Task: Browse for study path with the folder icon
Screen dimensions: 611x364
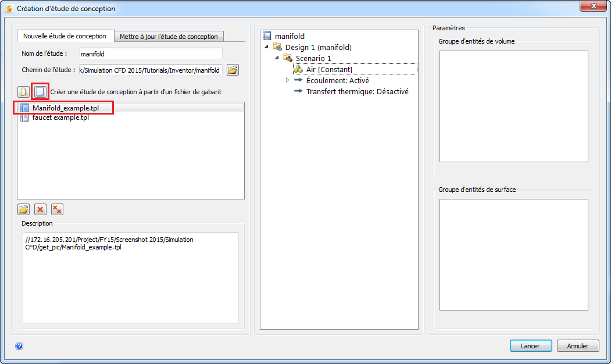Action: (x=233, y=70)
